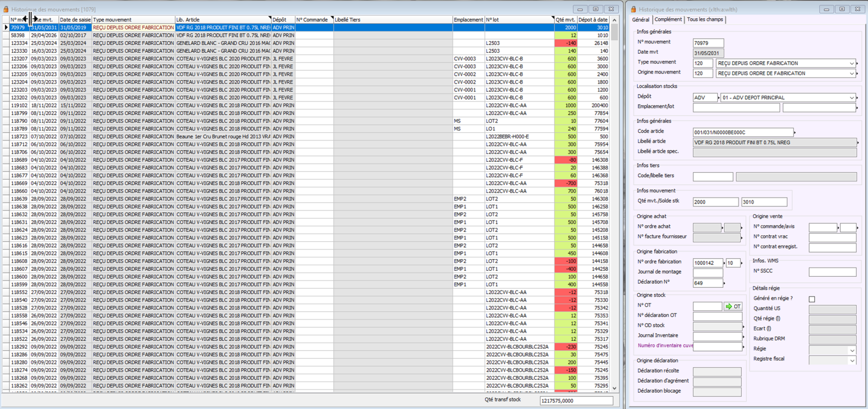Expand the Registre fiscal dropdown
The height and width of the screenshot is (409, 868).
(852, 361)
